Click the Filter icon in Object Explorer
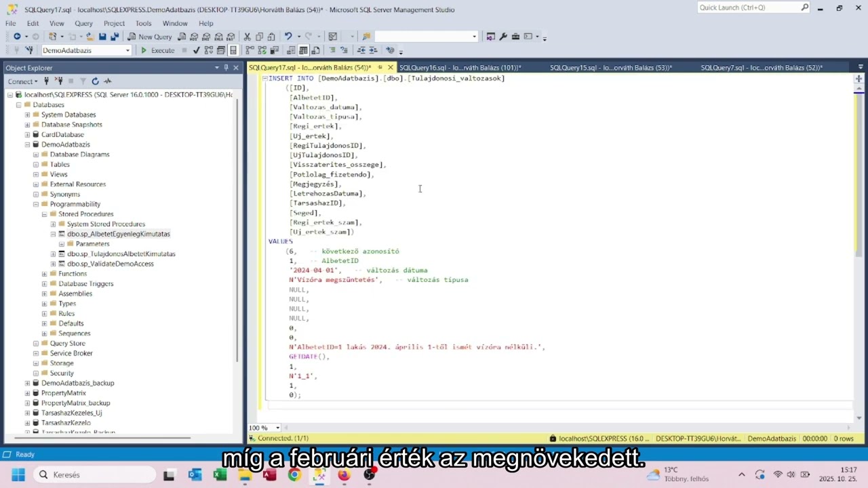 point(83,81)
